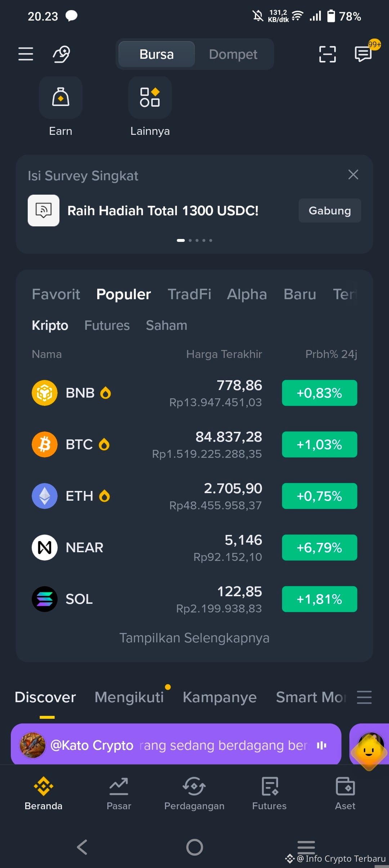Expand list with Tampilkan Selengkapnya
Viewport: 389px width, 868px height.
point(194,638)
